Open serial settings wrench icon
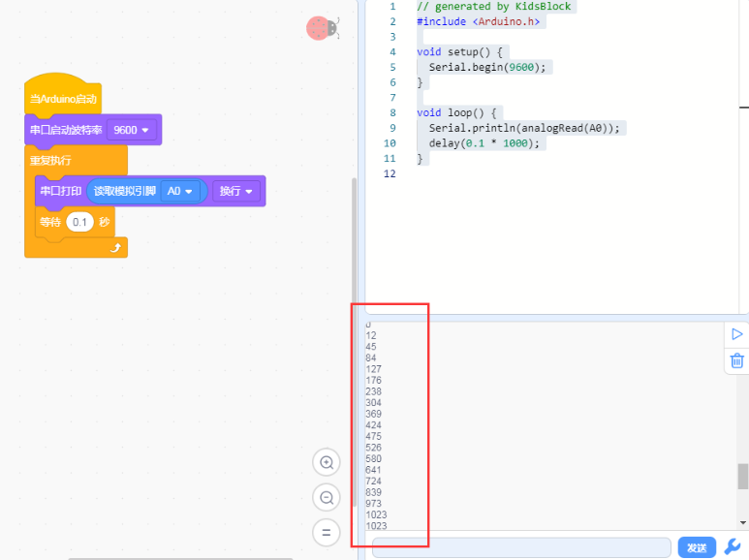The width and height of the screenshot is (749, 560). pos(733,546)
